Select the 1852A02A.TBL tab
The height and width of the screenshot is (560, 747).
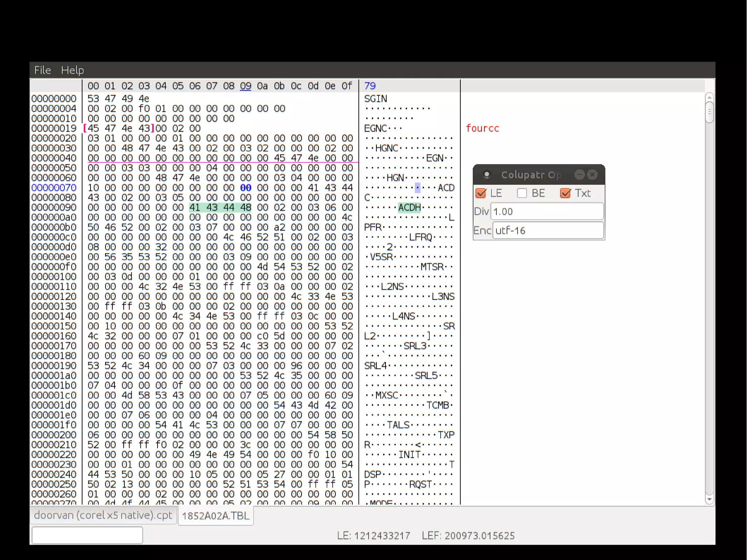point(216,516)
